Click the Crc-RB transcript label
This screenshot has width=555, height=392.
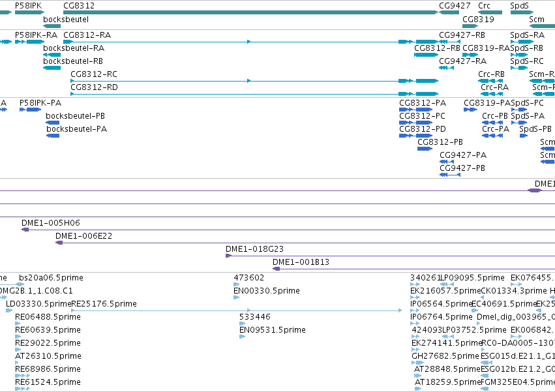coord(491,74)
